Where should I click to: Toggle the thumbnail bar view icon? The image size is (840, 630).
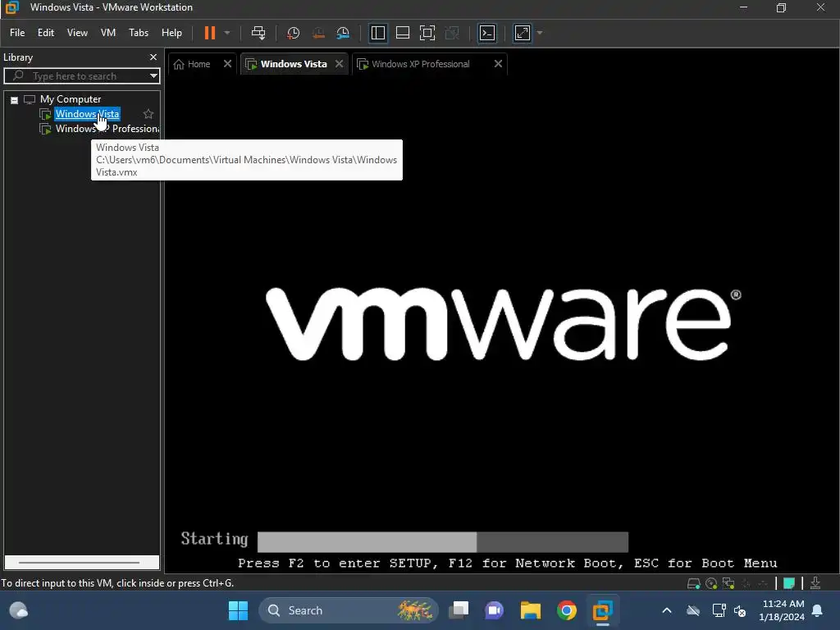[402, 33]
